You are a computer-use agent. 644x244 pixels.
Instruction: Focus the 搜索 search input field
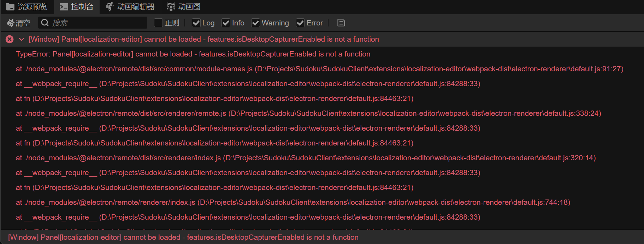97,23
